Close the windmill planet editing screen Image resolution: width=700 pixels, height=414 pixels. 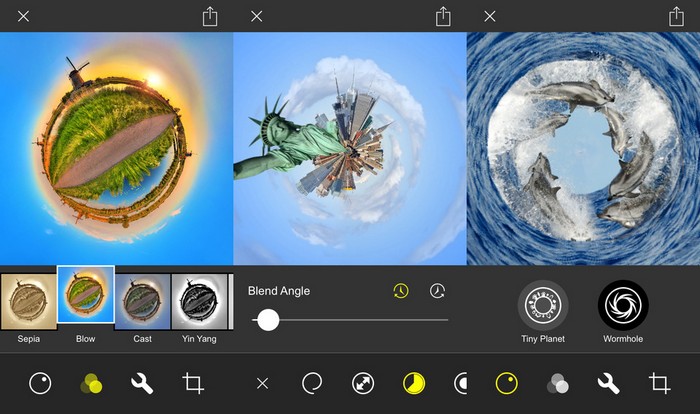tap(23, 17)
